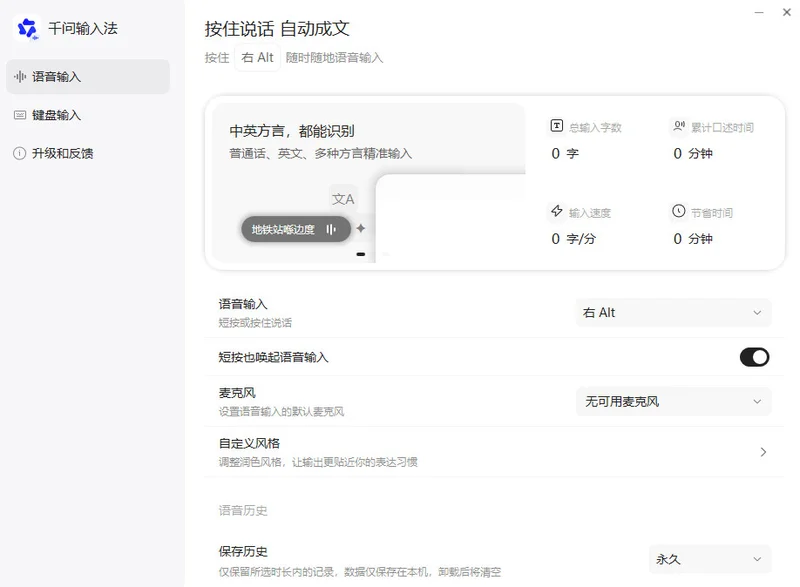The height and width of the screenshot is (587, 800).
Task: Click the 输入速度 lightning icon
Action: (x=557, y=211)
